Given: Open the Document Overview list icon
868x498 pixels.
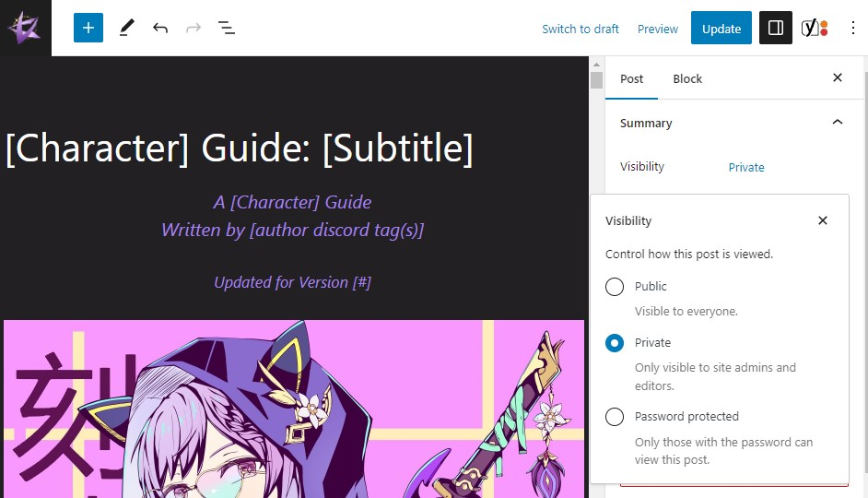Looking at the screenshot, I should tap(227, 28).
